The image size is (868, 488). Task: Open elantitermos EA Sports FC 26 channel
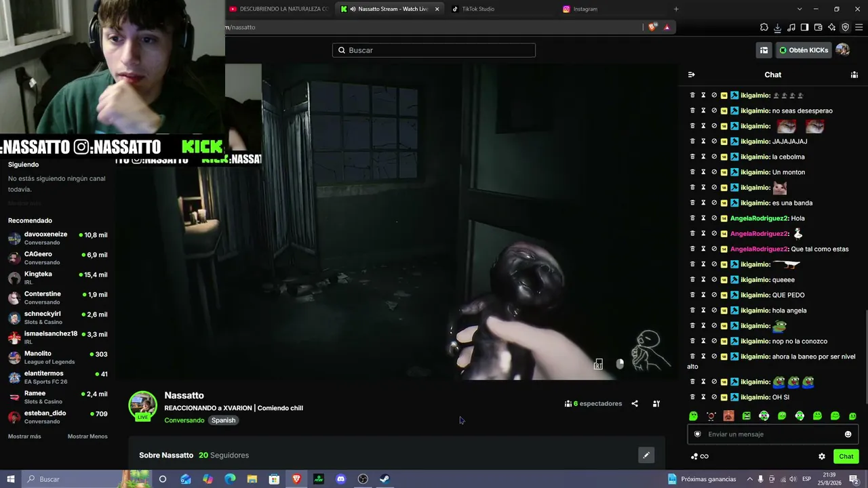58,378
